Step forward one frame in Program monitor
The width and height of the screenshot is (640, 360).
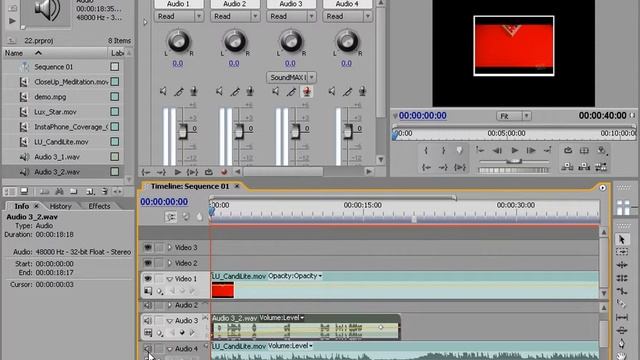coord(531,151)
